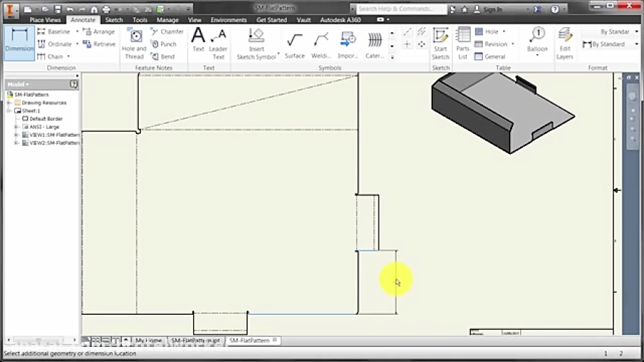644x362 pixels.
Task: Select the Bend note tool
Action: (x=162, y=57)
